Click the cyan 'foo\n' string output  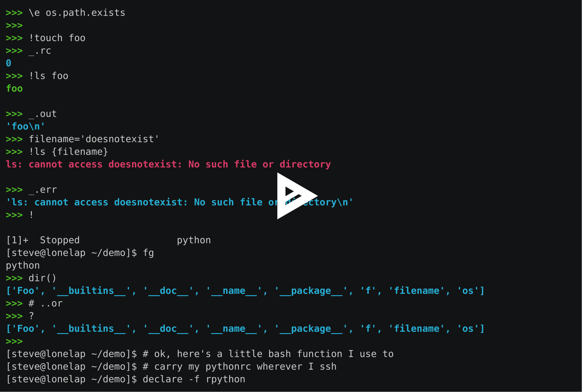(26, 127)
